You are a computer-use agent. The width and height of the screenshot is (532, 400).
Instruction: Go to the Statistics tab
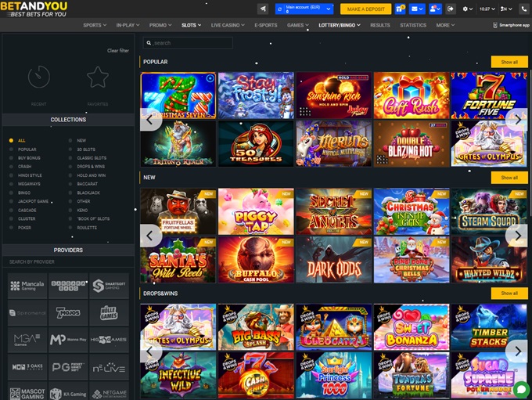tap(413, 25)
